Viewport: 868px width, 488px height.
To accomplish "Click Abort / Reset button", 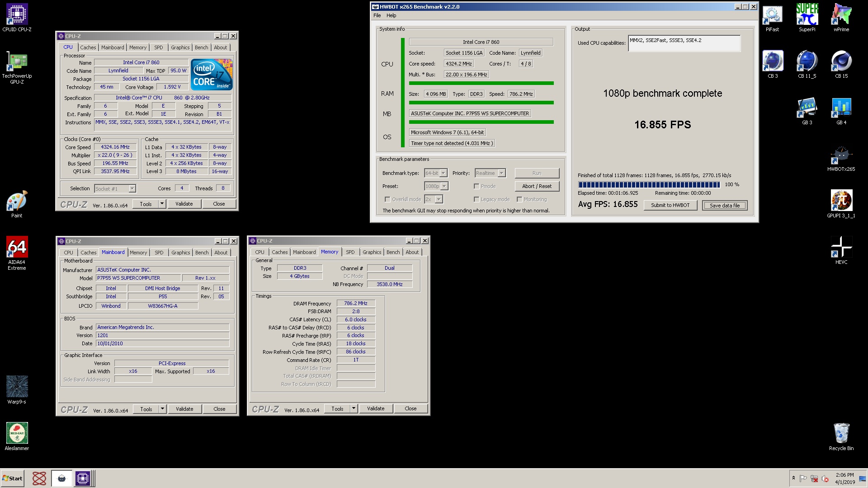I will coord(537,186).
